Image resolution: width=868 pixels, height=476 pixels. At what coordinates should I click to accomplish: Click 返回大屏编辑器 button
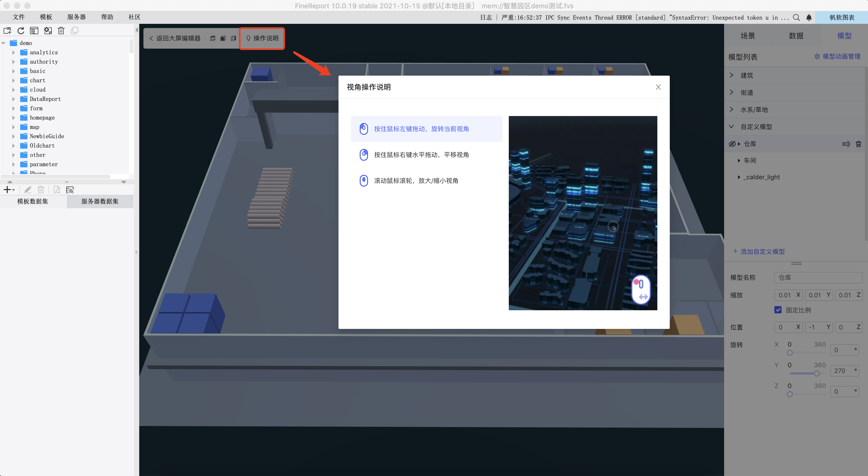point(175,38)
